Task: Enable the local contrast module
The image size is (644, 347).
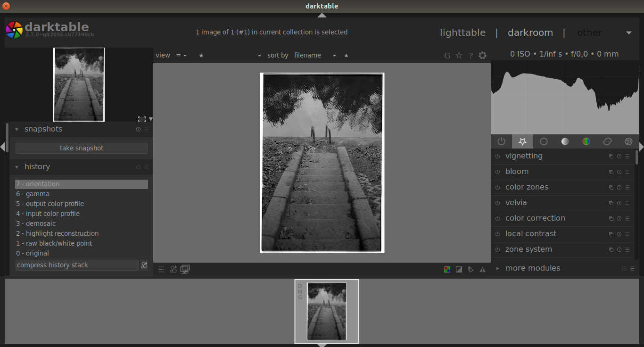Action: 497,234
